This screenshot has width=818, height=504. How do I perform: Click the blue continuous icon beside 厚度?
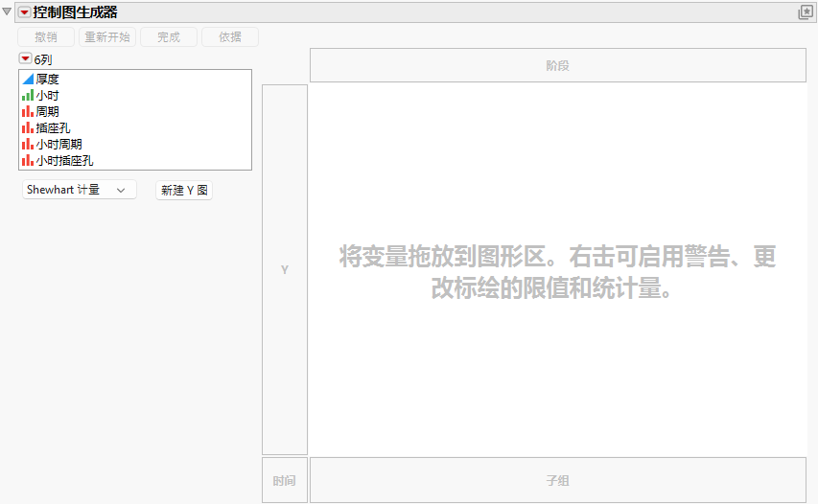(28, 79)
